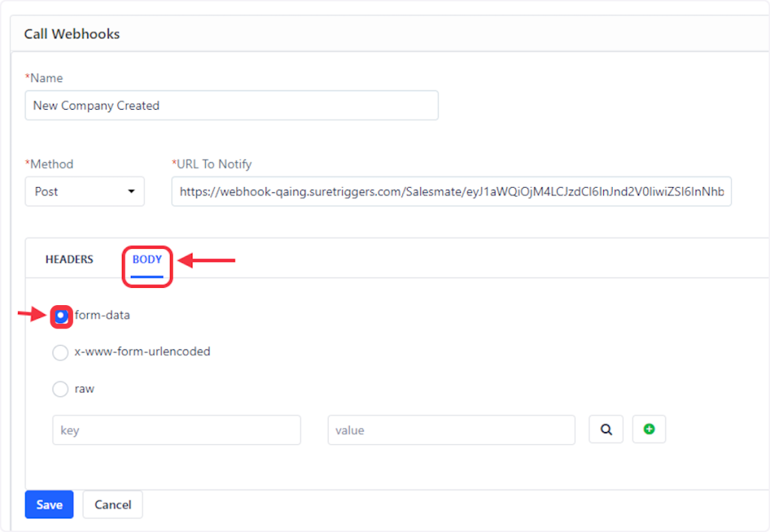The height and width of the screenshot is (532, 770).
Task: Select the raw body type radio button
Action: click(x=60, y=390)
